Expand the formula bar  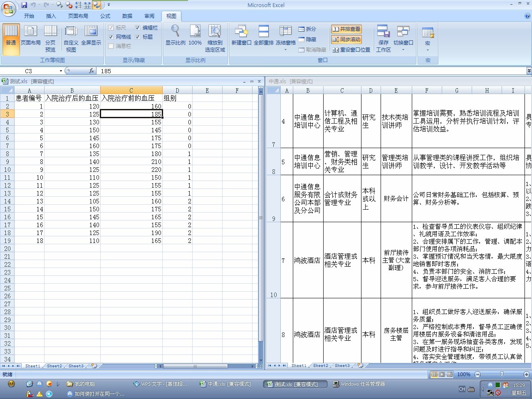pos(529,71)
